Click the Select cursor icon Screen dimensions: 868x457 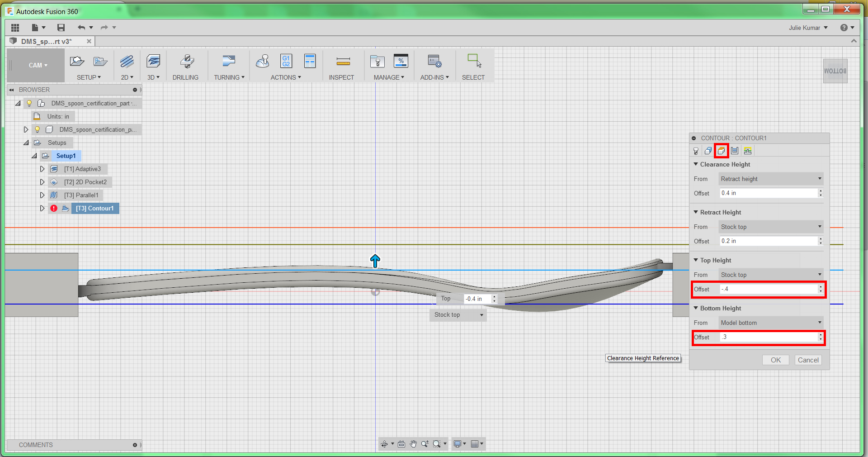[474, 61]
